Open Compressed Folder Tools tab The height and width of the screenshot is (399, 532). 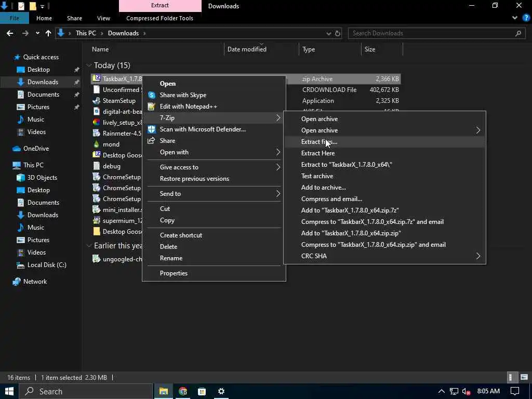click(x=160, y=18)
